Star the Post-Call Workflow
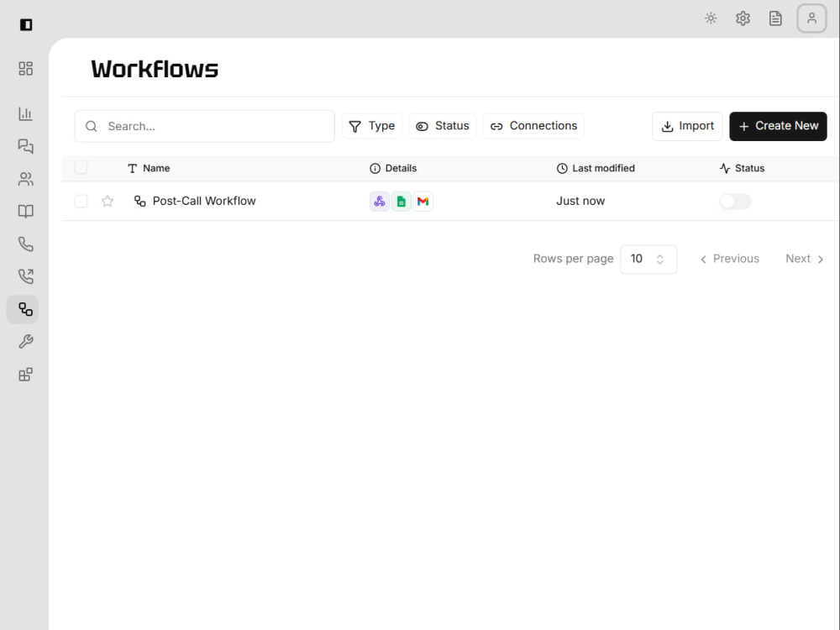Screen dimensions: 840x630 [108, 201]
